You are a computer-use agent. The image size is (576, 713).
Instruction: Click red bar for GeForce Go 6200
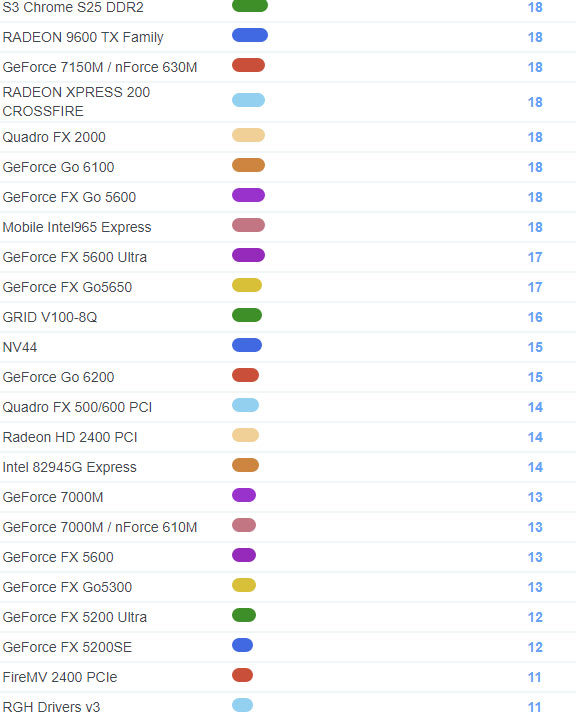tap(245, 375)
